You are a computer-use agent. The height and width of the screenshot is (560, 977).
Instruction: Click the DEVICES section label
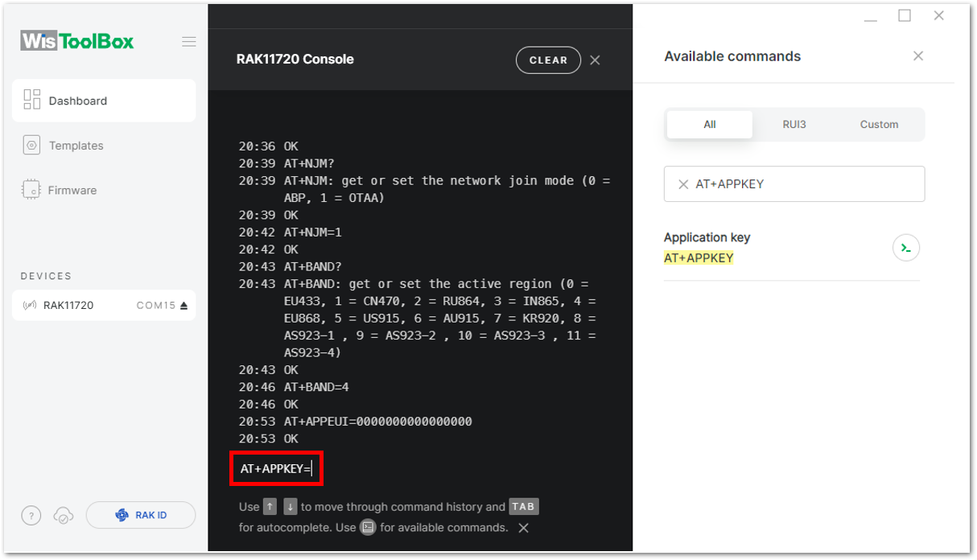[46, 276]
